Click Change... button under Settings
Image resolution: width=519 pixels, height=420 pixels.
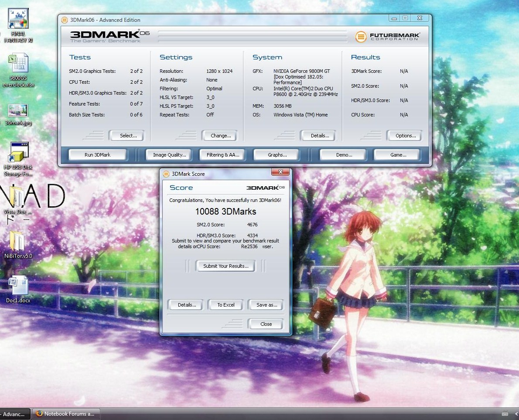220,136
